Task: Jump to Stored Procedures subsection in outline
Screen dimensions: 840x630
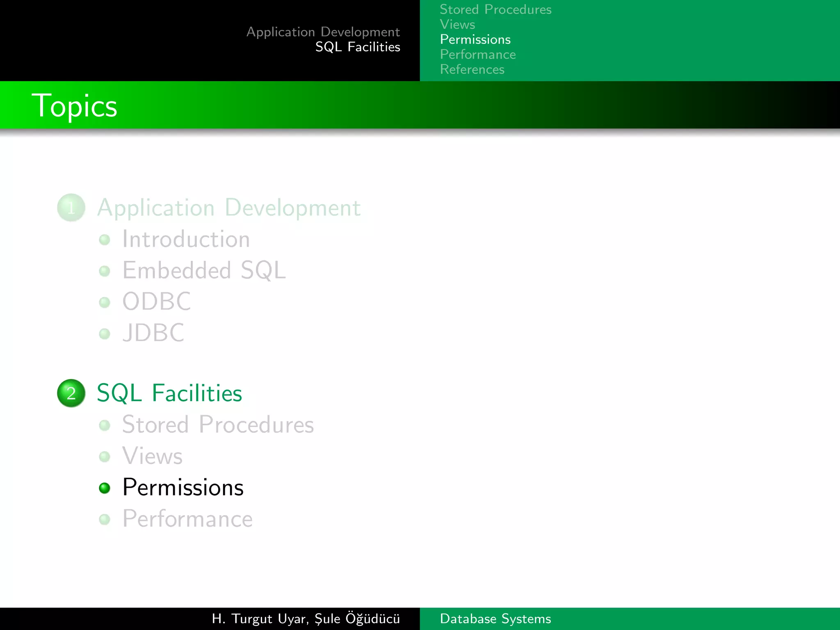Action: tap(218, 425)
